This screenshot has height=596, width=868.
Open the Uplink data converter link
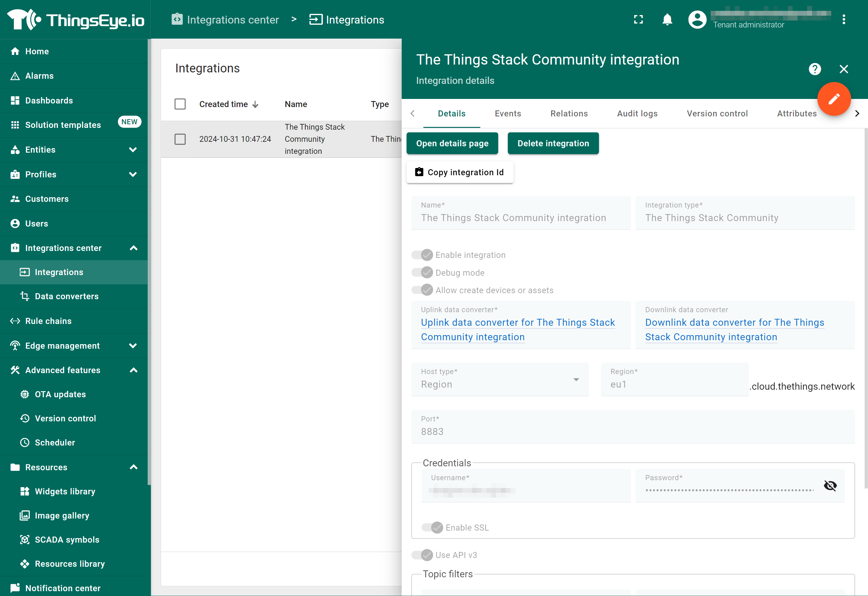[518, 330]
